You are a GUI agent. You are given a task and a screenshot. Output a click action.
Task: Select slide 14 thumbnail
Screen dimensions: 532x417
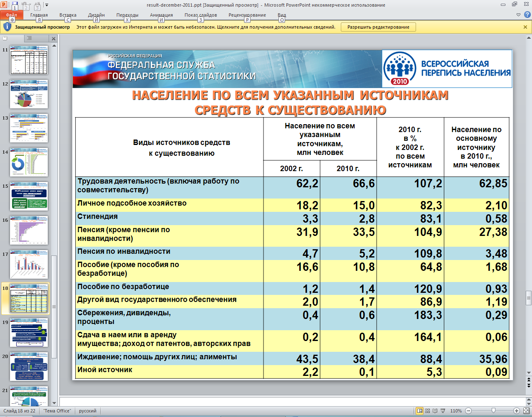29,162
